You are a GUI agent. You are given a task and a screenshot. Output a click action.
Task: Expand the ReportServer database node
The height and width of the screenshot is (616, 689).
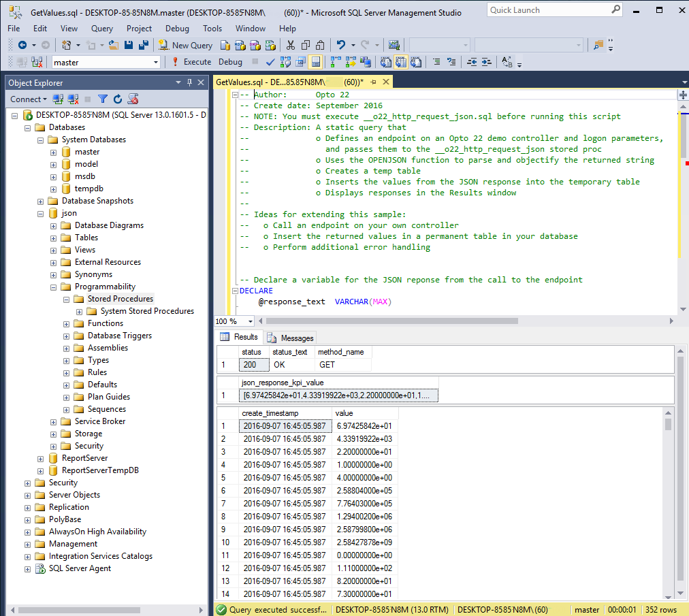[40, 458]
